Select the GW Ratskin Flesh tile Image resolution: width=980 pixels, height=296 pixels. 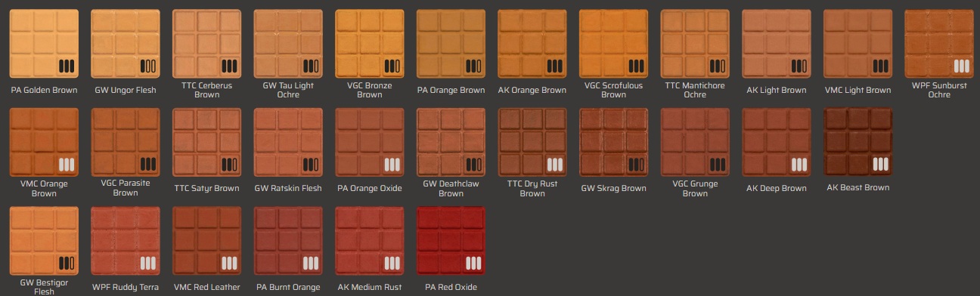[x=288, y=143]
